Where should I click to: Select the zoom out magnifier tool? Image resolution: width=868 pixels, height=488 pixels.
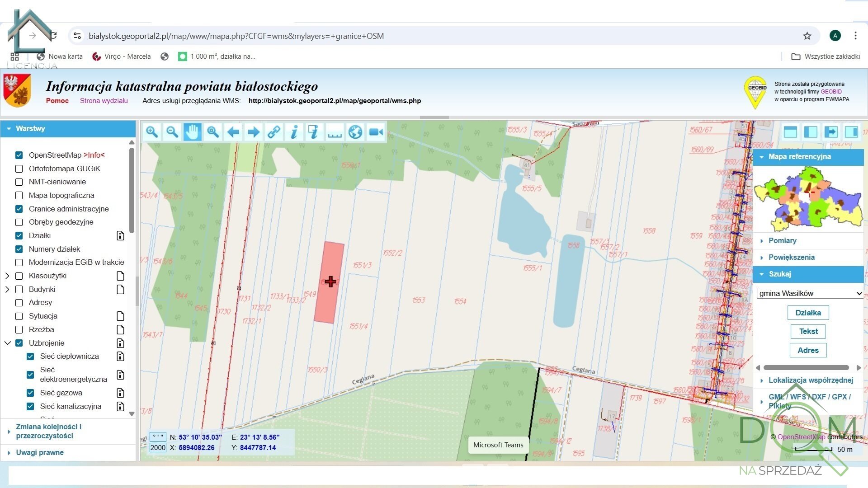(x=172, y=132)
